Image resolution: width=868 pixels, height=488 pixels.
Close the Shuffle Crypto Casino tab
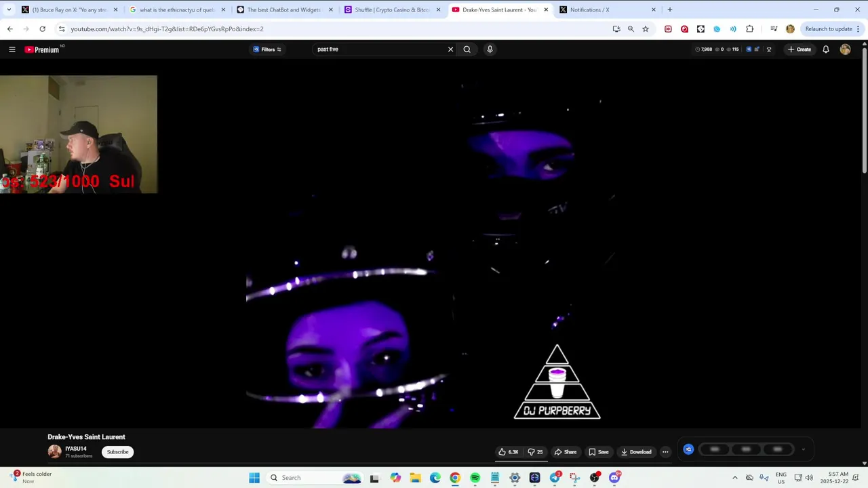438,9
